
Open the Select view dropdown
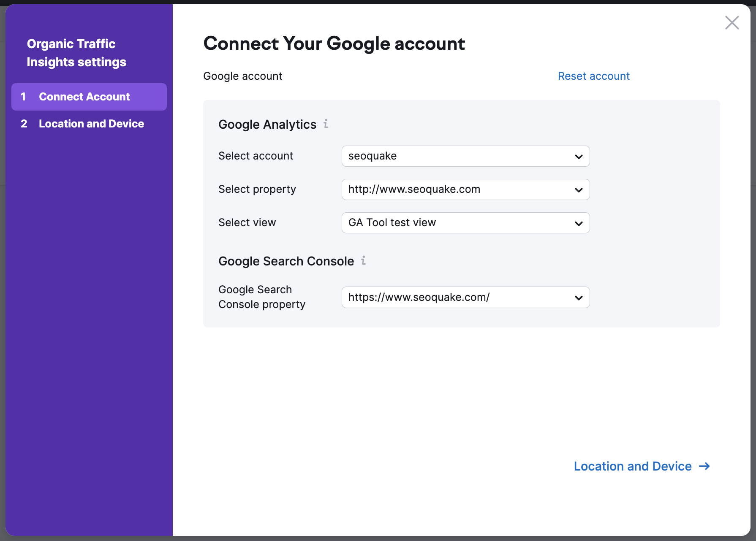pos(465,223)
